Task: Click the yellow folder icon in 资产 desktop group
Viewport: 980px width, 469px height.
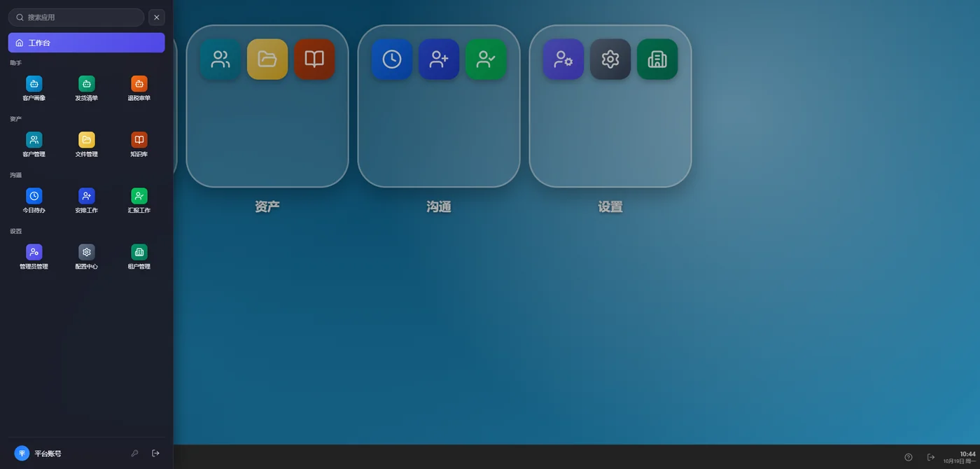Action: [267, 59]
